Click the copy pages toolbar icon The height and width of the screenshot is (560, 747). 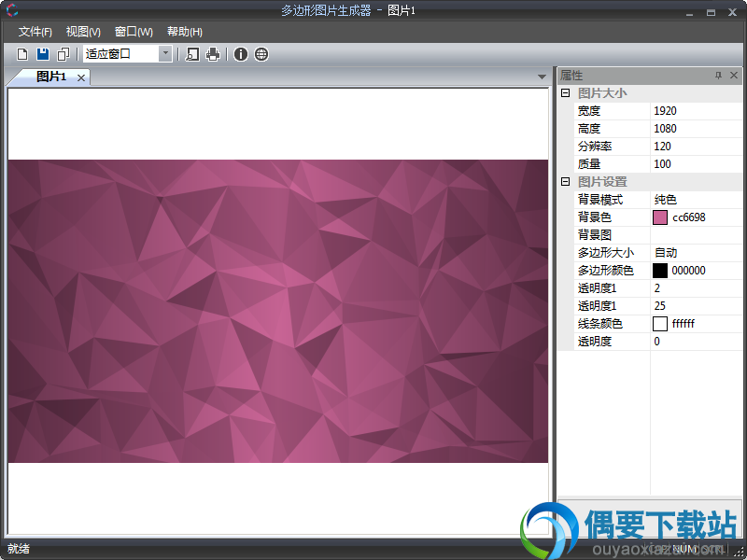pyautogui.click(x=63, y=54)
